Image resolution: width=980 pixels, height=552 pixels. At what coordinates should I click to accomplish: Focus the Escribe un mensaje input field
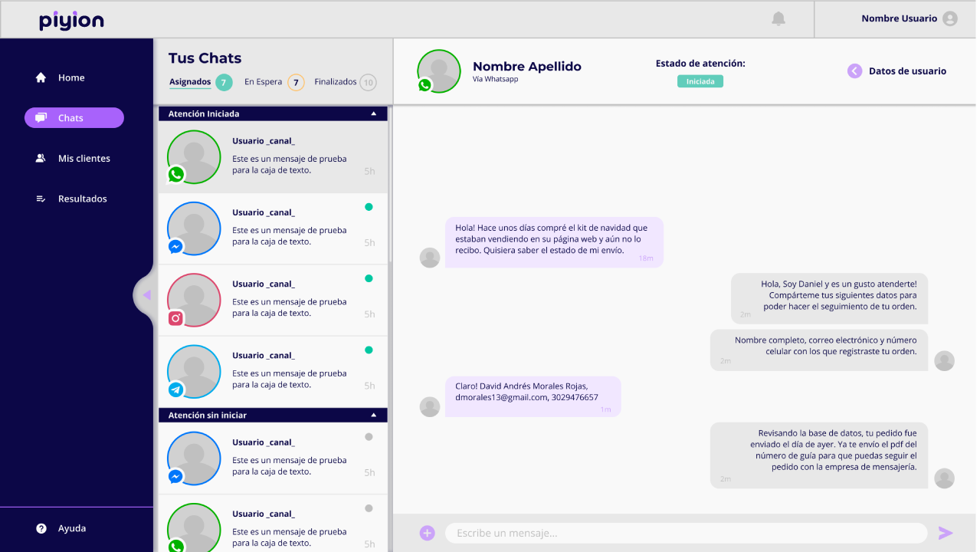point(687,533)
